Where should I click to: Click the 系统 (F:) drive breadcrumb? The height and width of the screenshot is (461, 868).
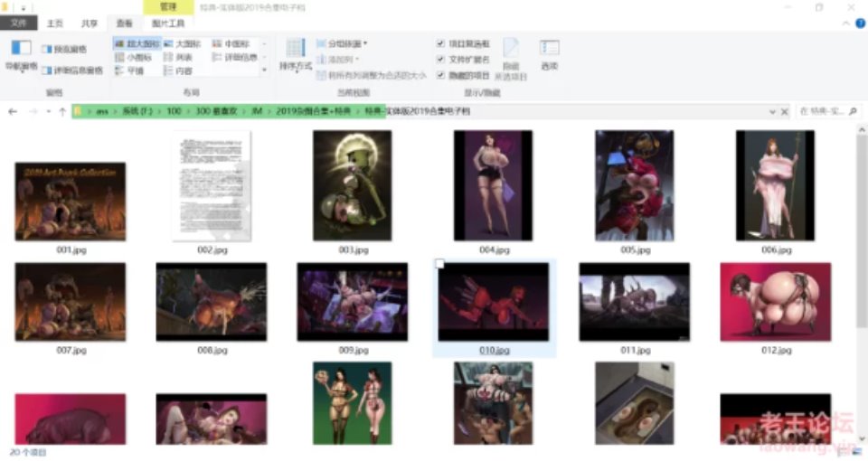click(x=137, y=111)
